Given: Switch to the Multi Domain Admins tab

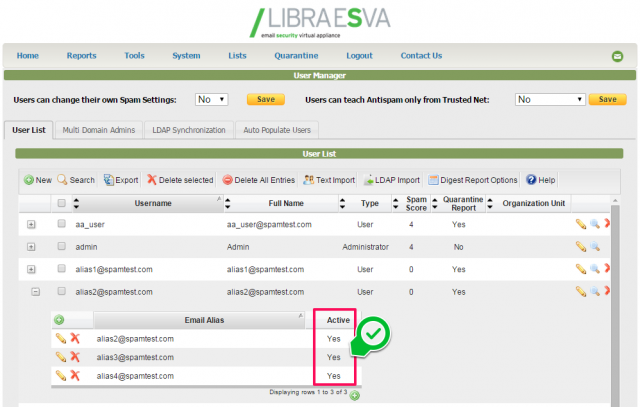Looking at the screenshot, I should tap(99, 130).
